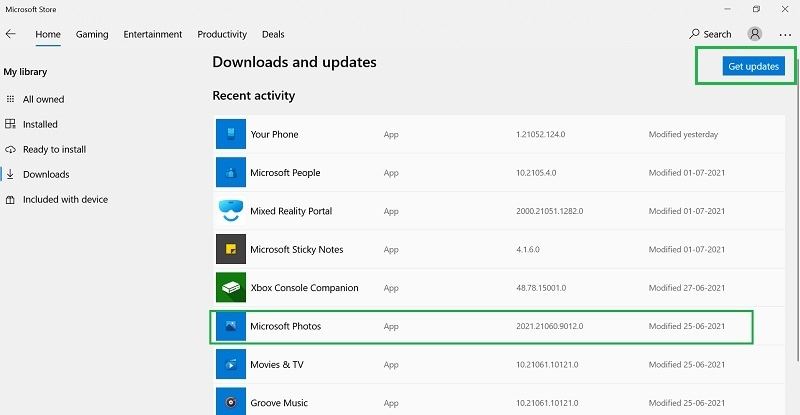Click the Groove Music app icon

231,402
